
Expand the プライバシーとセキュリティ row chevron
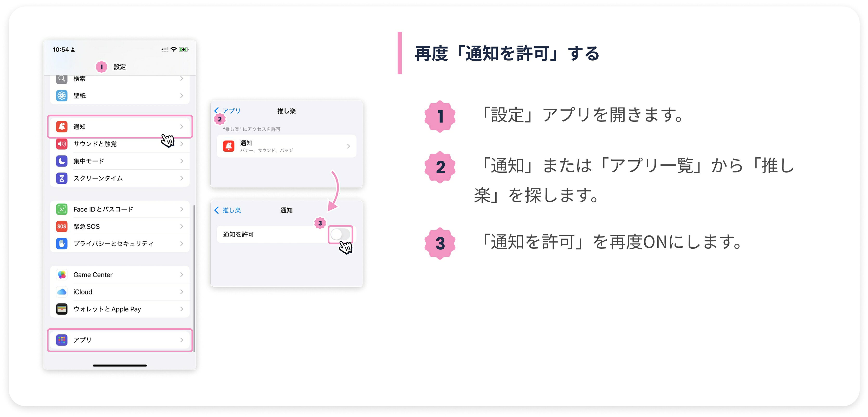pyautogui.click(x=182, y=243)
